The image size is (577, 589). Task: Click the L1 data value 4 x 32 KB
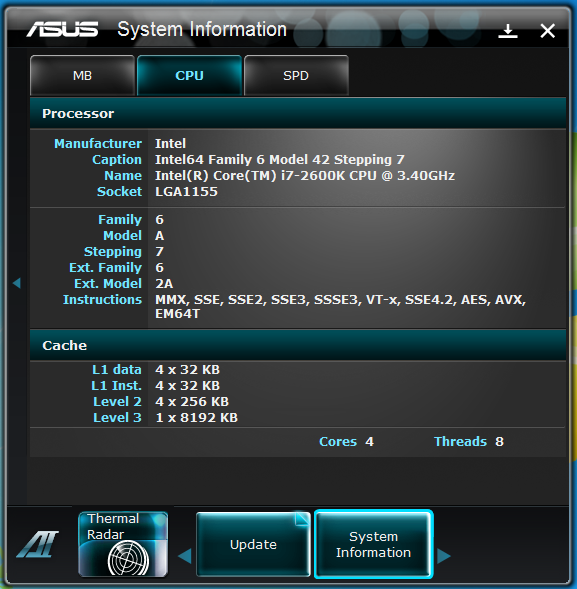pos(187,370)
